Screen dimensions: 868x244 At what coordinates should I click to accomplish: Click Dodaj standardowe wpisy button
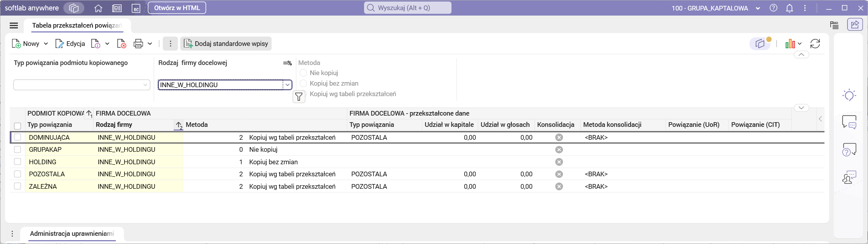(x=226, y=44)
